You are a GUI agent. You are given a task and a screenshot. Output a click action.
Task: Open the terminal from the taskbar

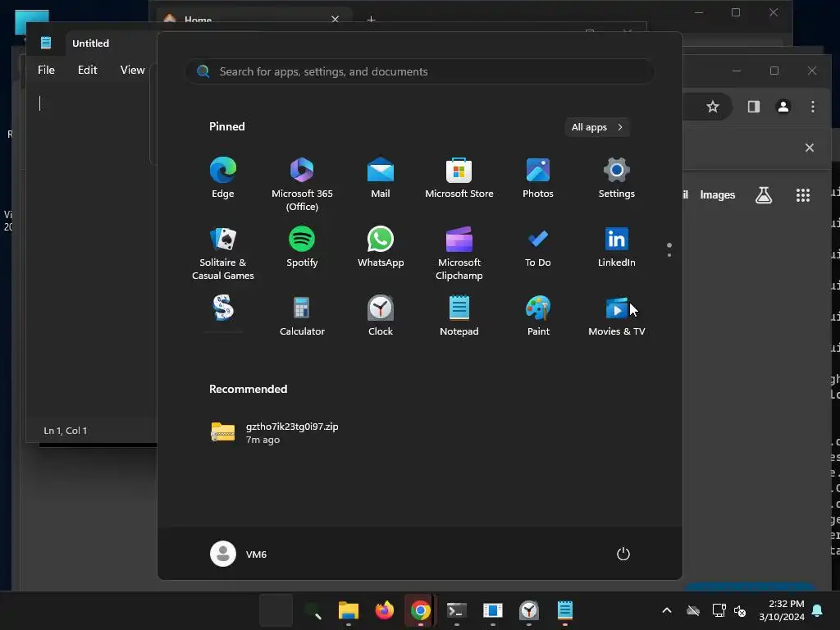click(456, 610)
